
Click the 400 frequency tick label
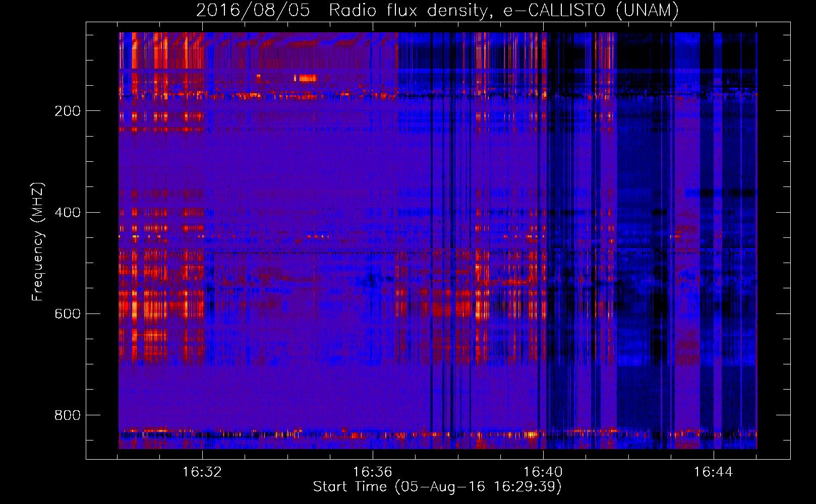67,212
